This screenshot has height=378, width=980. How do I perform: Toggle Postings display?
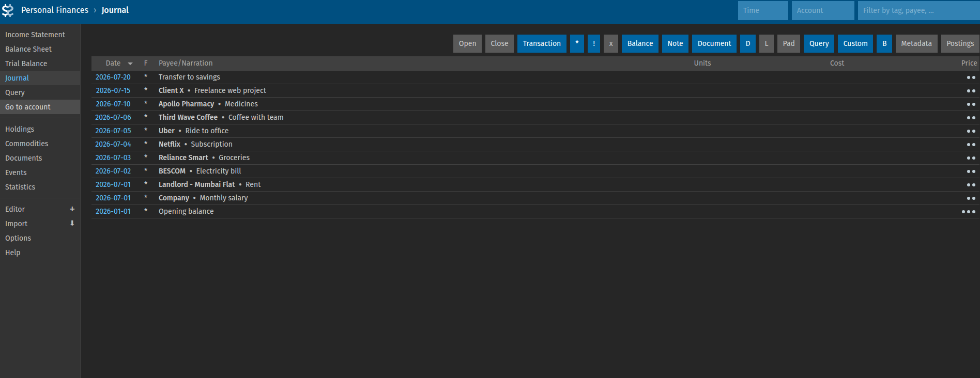pos(960,43)
